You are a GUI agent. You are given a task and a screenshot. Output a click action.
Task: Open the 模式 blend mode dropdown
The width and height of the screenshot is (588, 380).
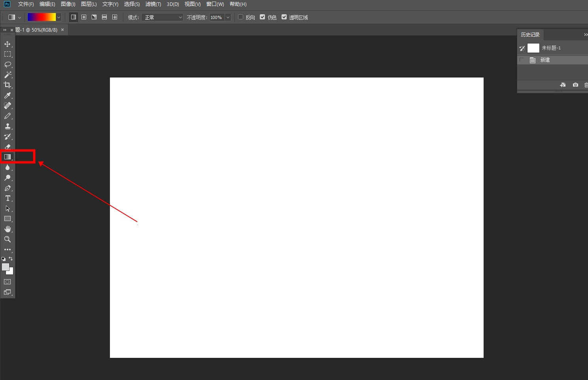[163, 17]
